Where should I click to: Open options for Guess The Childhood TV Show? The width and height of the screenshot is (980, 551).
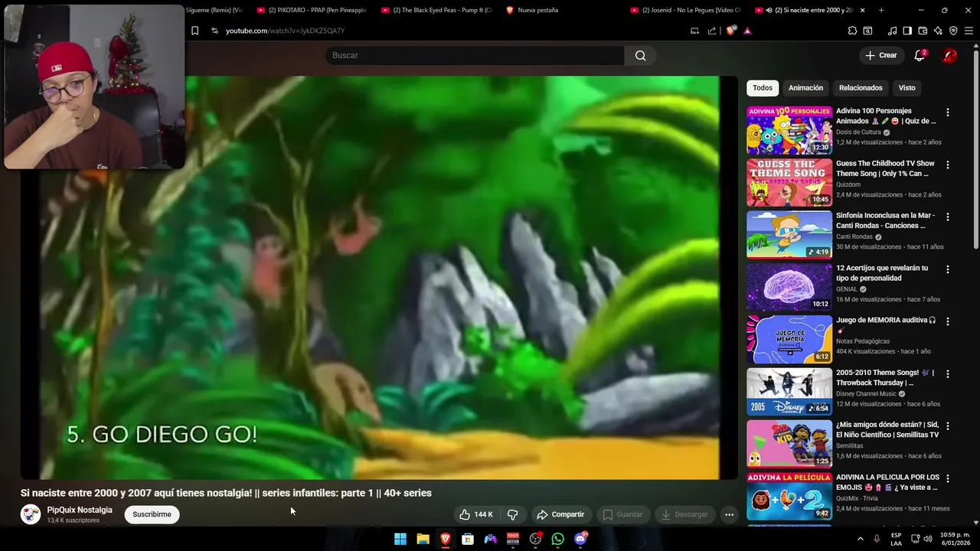click(x=947, y=165)
